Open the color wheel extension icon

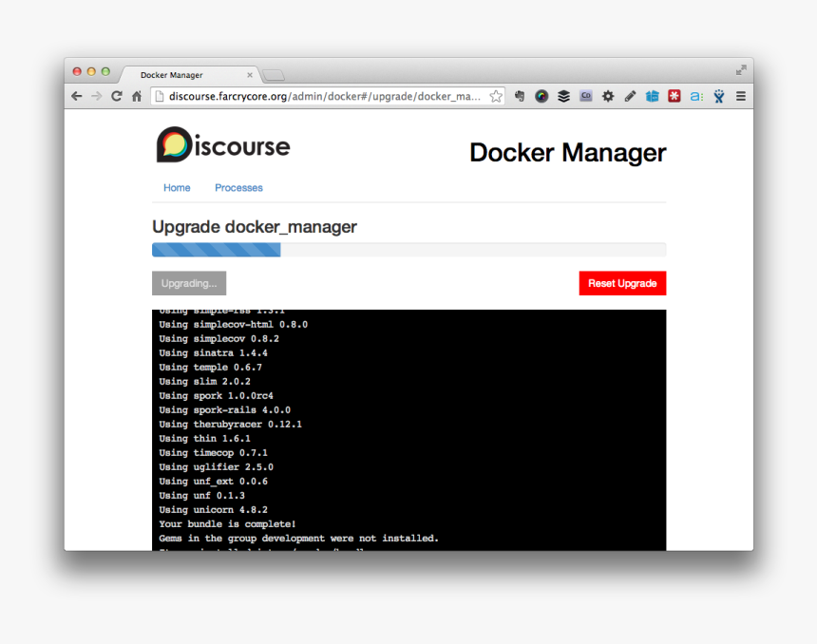coord(541,96)
